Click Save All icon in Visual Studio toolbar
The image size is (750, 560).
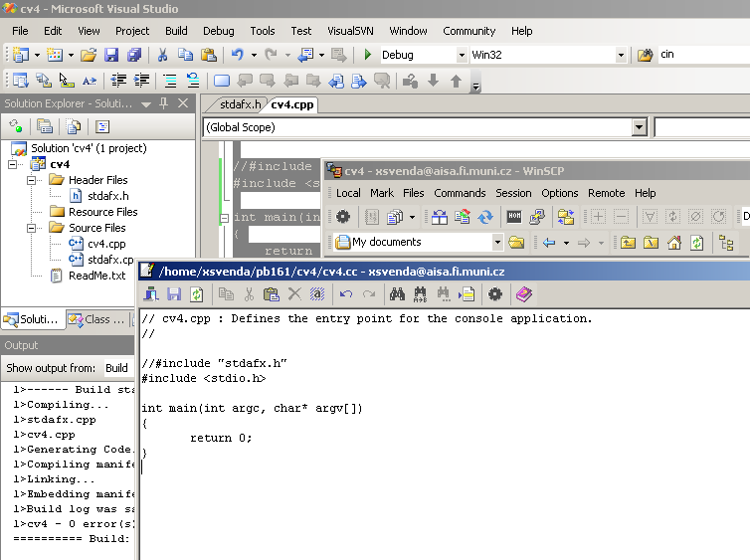pyautogui.click(x=134, y=55)
